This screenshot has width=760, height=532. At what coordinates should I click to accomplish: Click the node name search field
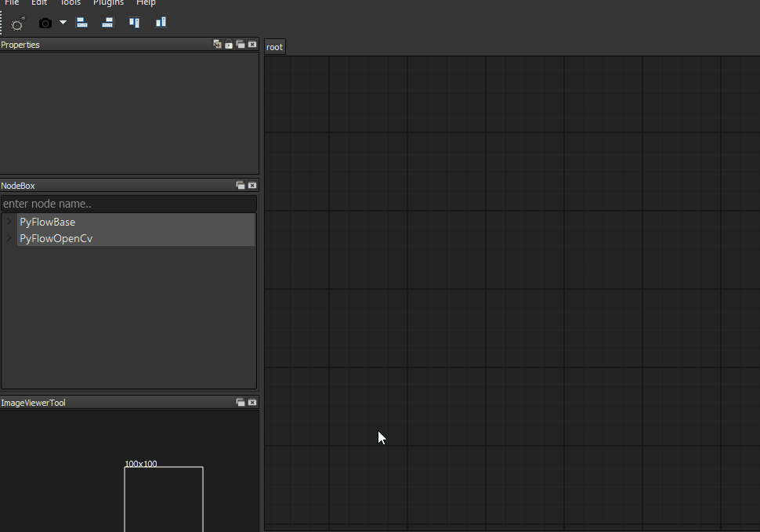(129, 203)
